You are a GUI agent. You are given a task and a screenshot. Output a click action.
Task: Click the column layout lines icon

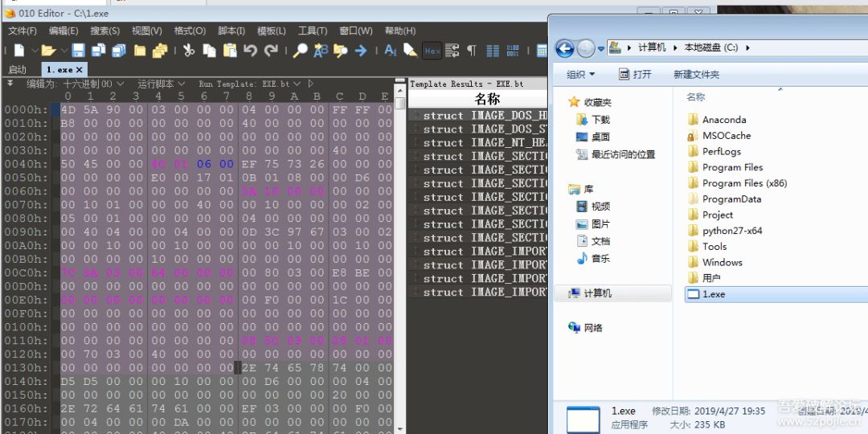tap(493, 51)
